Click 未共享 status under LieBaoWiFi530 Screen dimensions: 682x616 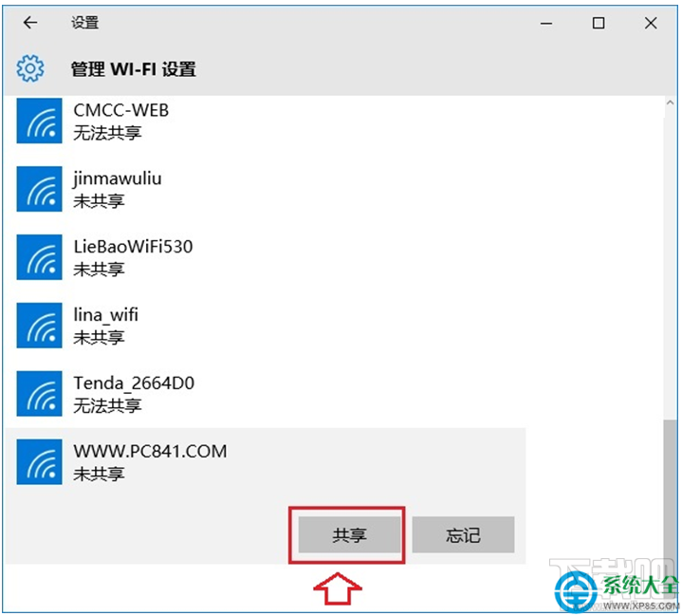point(99,270)
